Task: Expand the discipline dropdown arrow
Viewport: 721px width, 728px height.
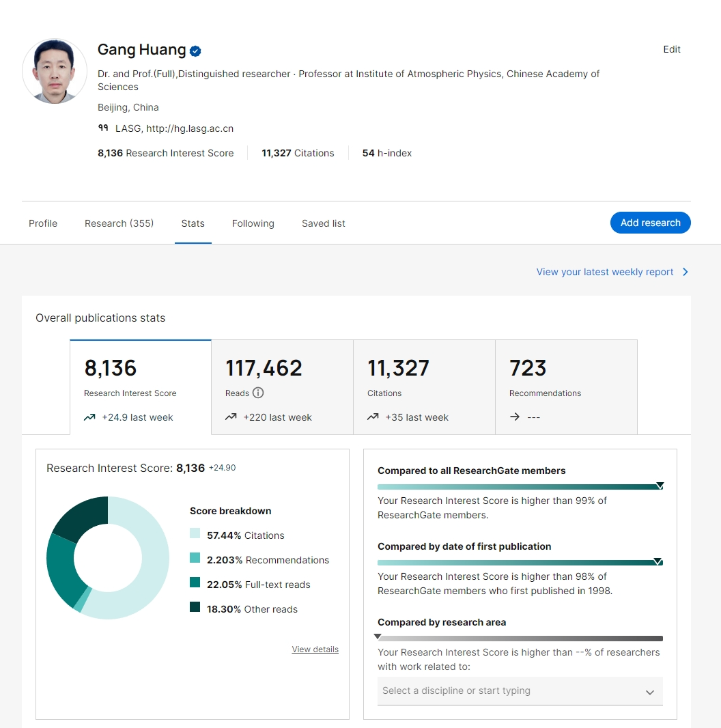Action: coord(650,692)
